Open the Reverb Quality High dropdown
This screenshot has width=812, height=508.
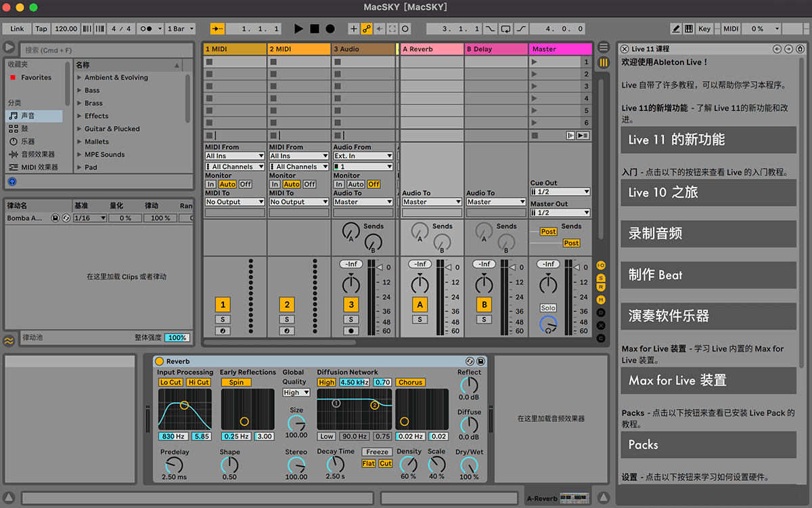(x=296, y=393)
